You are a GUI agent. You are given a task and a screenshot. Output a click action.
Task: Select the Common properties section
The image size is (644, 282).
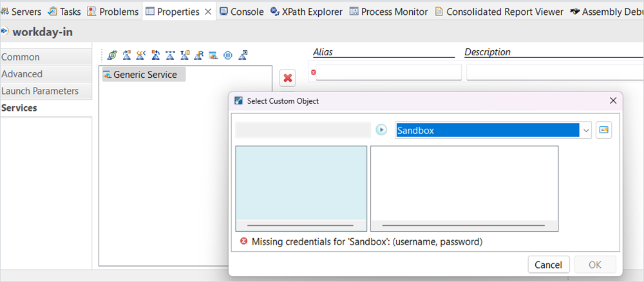pyautogui.click(x=46, y=57)
